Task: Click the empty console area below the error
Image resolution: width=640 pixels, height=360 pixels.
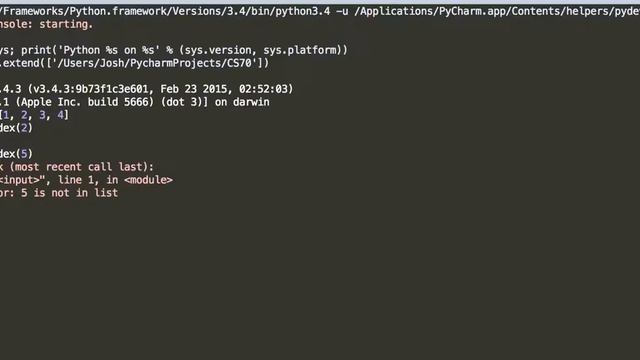Action: pyautogui.click(x=320, y=278)
